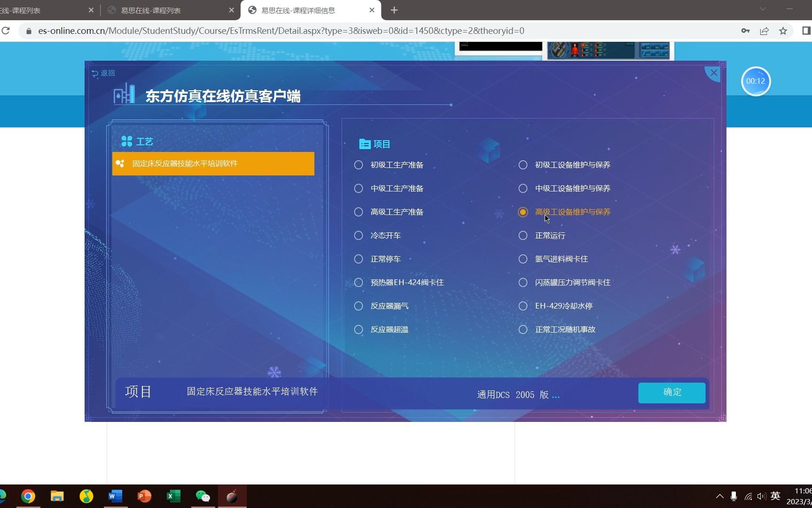Open volume control tray icon
Viewport: 812px width, 508px height.
(762, 496)
